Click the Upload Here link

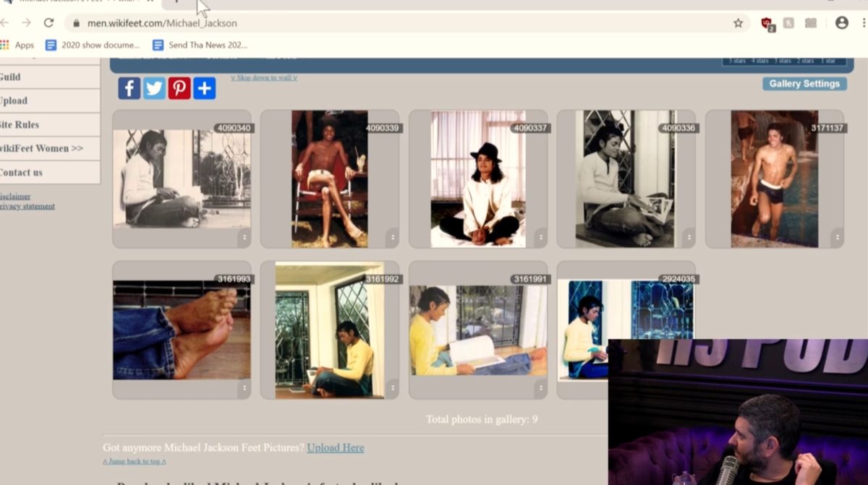(x=335, y=447)
